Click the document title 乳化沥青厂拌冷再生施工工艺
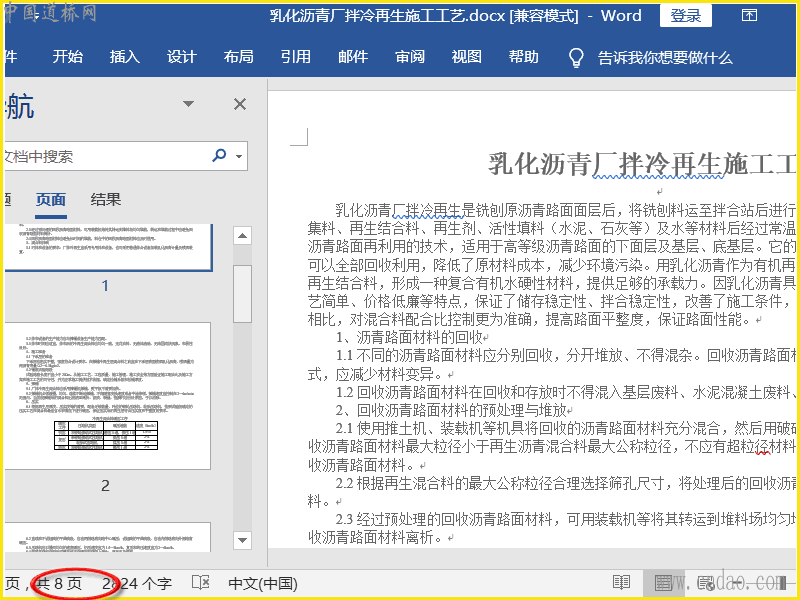Screen dimensions: 800x600 coord(642,164)
